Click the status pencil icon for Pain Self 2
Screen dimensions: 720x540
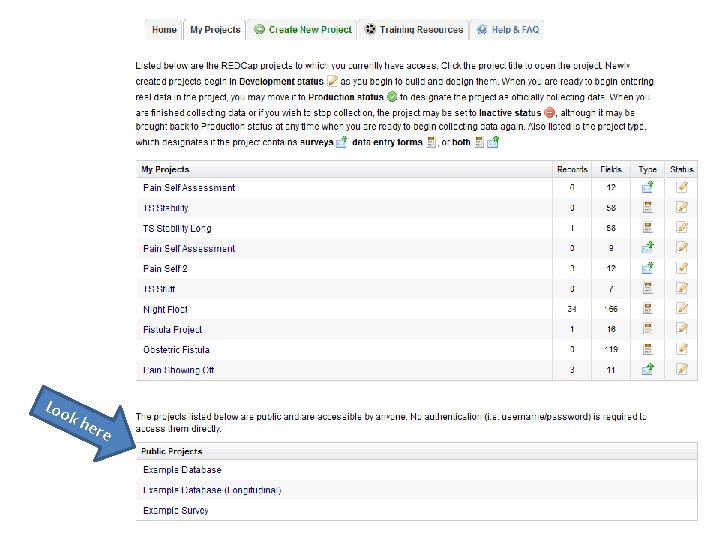pyautogui.click(x=682, y=268)
